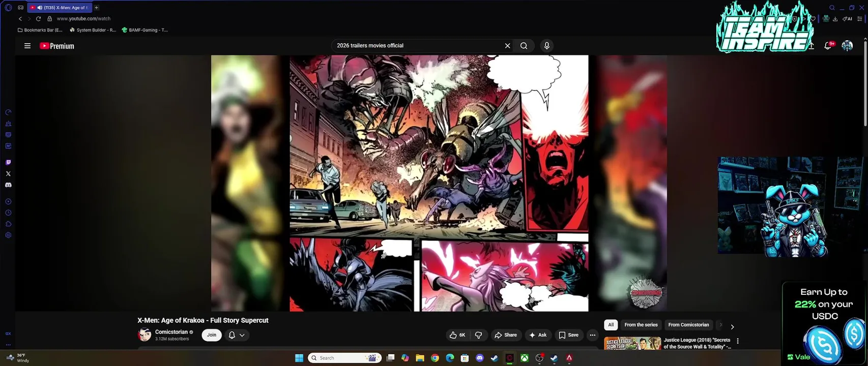The image size is (868, 366).
Task: Share the video
Action: coord(506,335)
